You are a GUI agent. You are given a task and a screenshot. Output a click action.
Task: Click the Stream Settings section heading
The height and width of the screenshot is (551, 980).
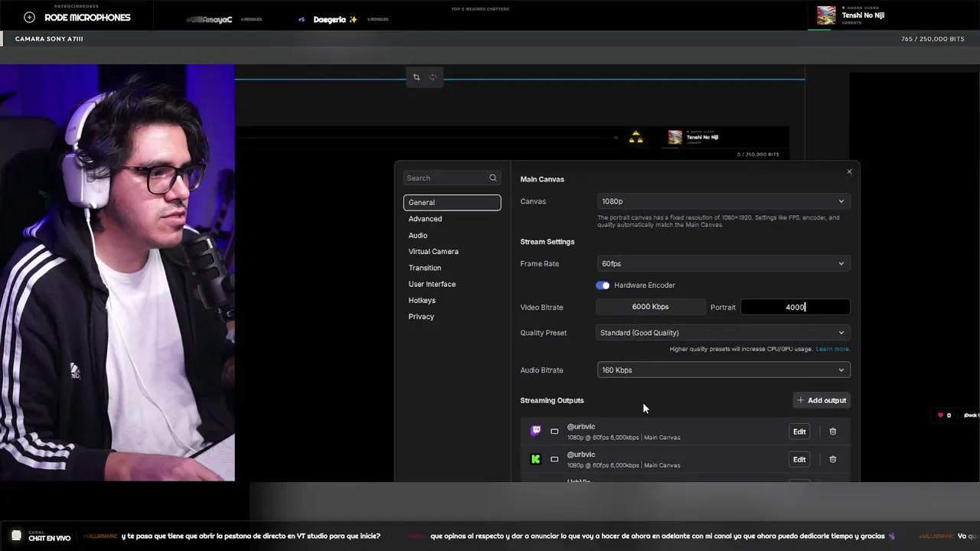(547, 242)
